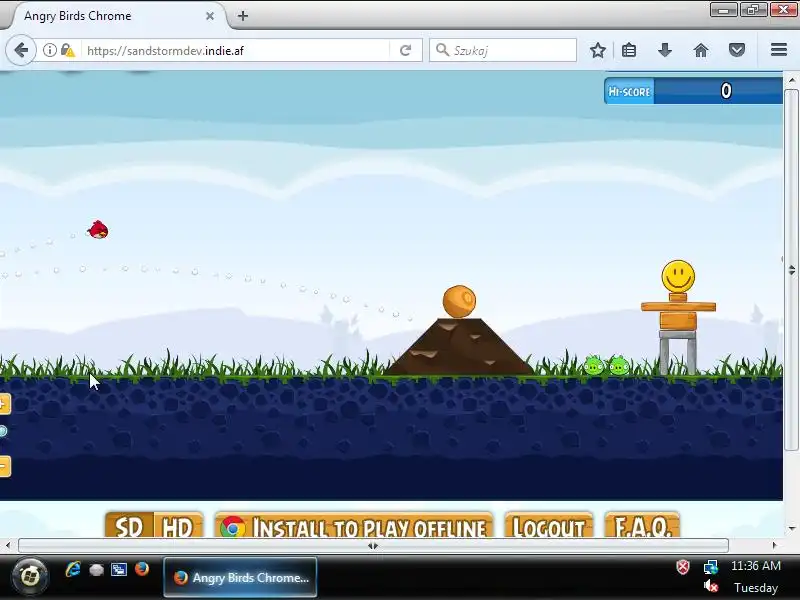
Task: Minimize the Firefox window
Action: [x=723, y=10]
